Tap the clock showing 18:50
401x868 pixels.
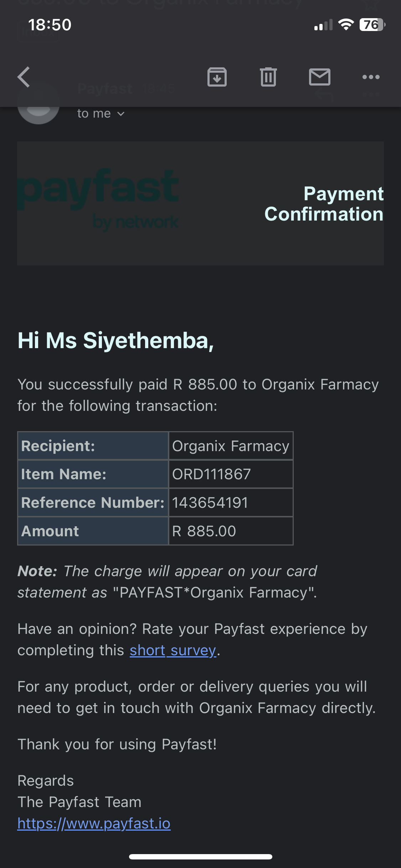tap(50, 25)
